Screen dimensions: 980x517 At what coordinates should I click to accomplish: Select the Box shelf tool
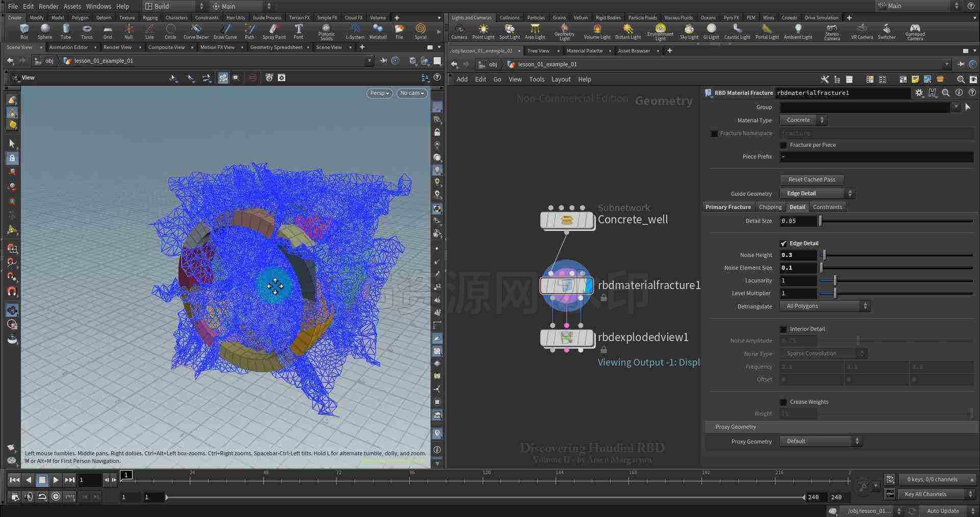(24, 31)
